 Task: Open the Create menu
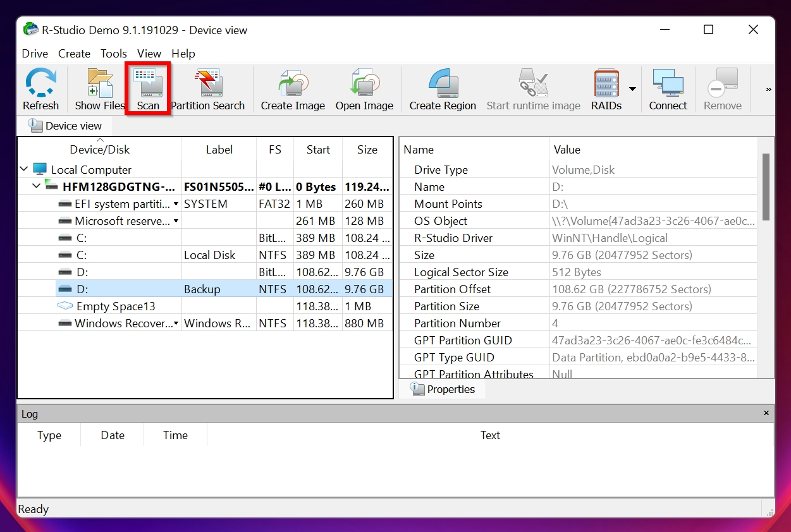74,54
